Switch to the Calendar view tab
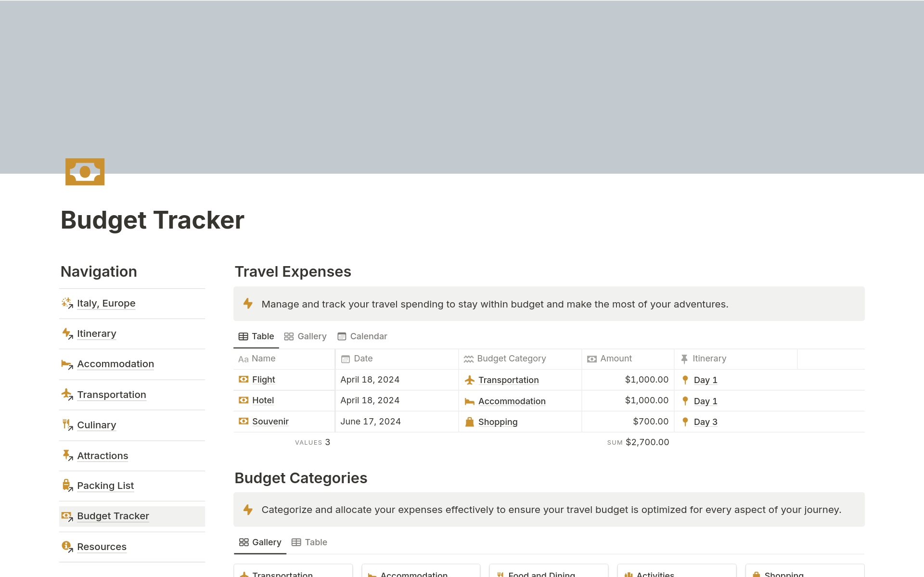Screen dimensions: 924x577 [x=368, y=336]
